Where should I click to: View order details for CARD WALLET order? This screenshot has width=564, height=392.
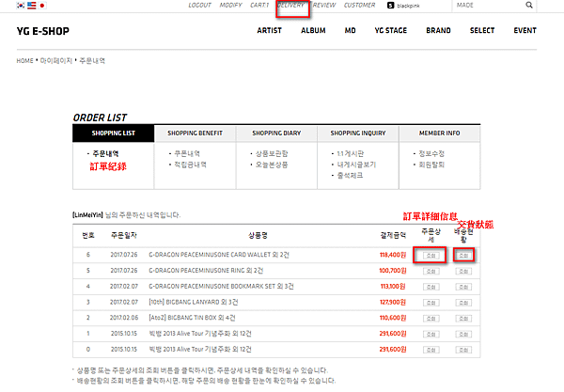coord(431,256)
